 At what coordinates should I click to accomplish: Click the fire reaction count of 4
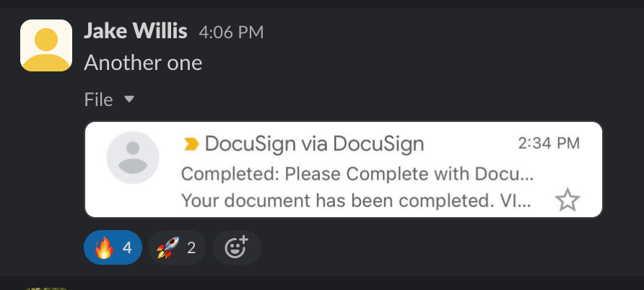(127, 247)
